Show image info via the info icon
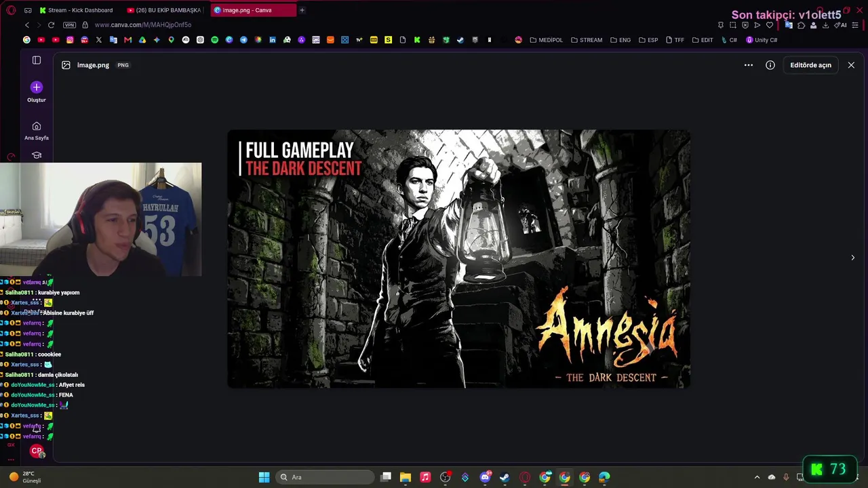Screen dimensions: 868x488 pyautogui.click(x=770, y=65)
